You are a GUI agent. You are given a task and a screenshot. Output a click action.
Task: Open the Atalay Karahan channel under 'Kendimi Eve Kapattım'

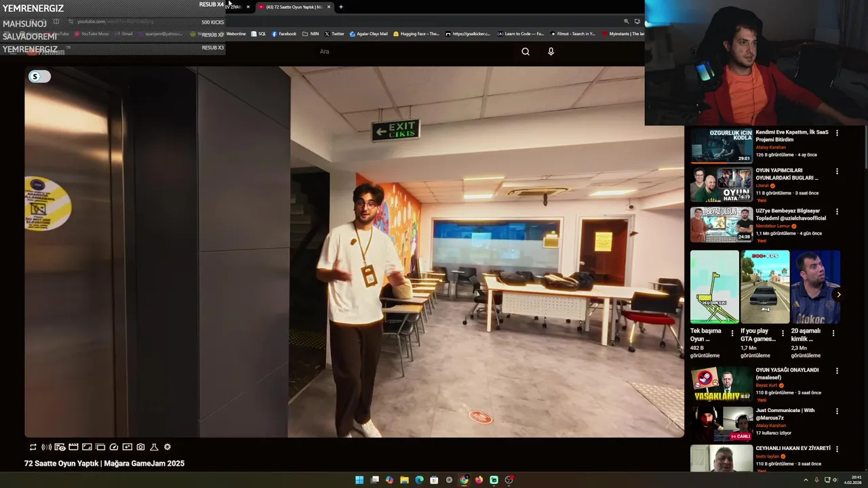pos(771,147)
